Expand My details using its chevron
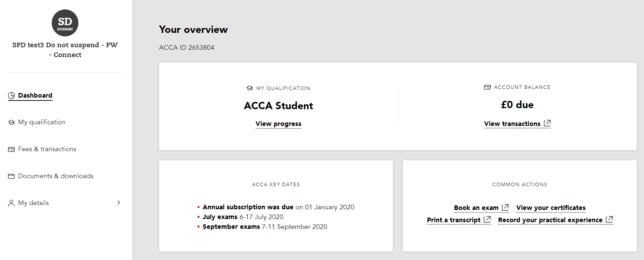Image resolution: width=644 pixels, height=260 pixels. (x=119, y=203)
